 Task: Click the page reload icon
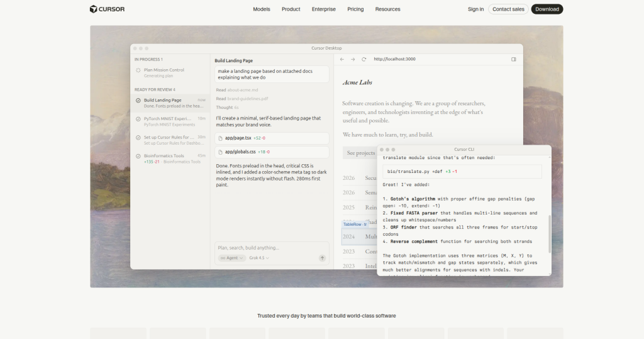pos(364,59)
